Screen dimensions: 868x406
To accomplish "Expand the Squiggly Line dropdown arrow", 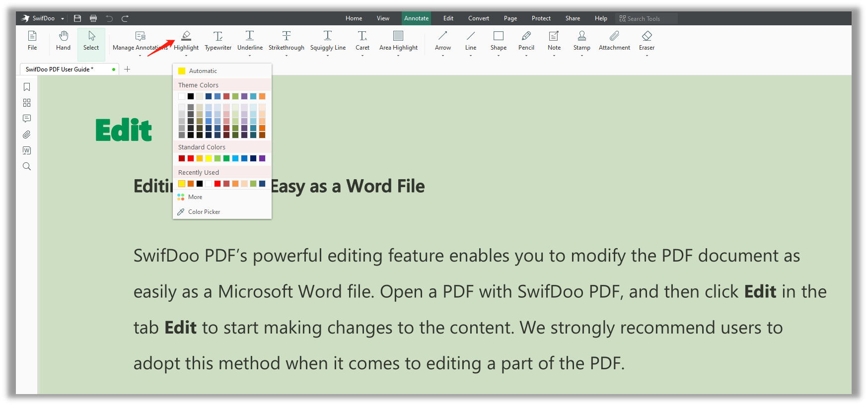I will (x=328, y=56).
